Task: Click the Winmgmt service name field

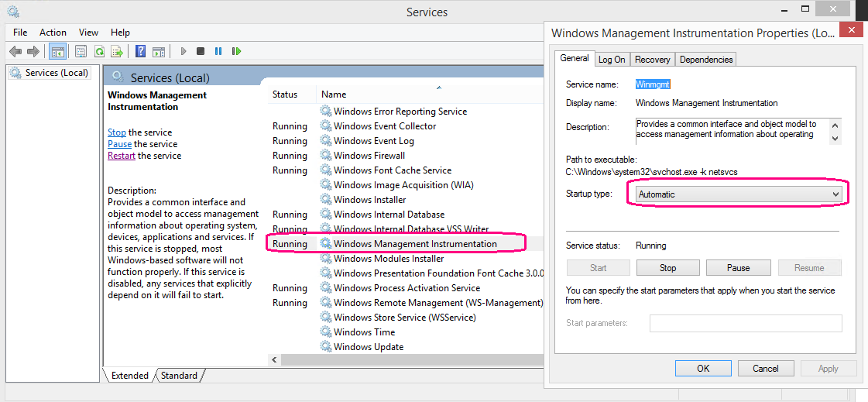Action: 654,84
